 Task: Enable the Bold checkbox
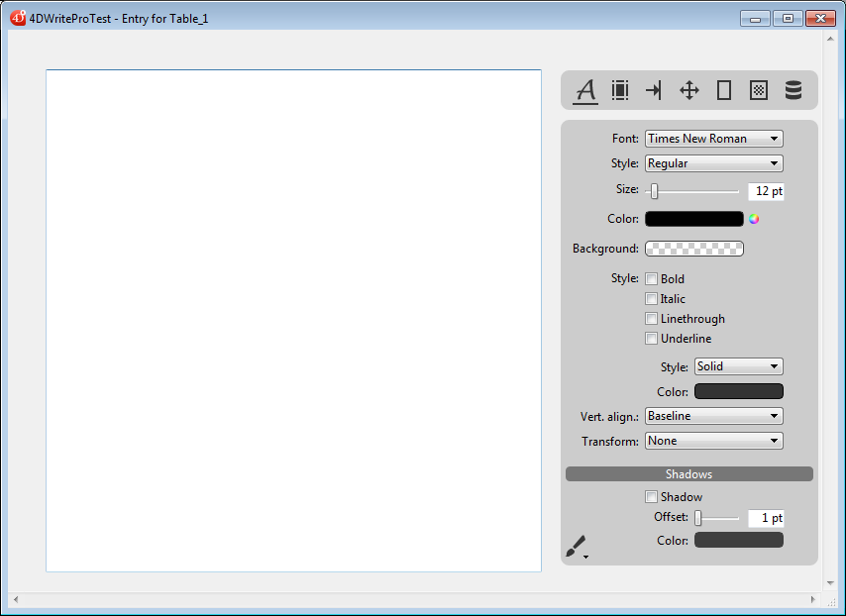(x=652, y=279)
